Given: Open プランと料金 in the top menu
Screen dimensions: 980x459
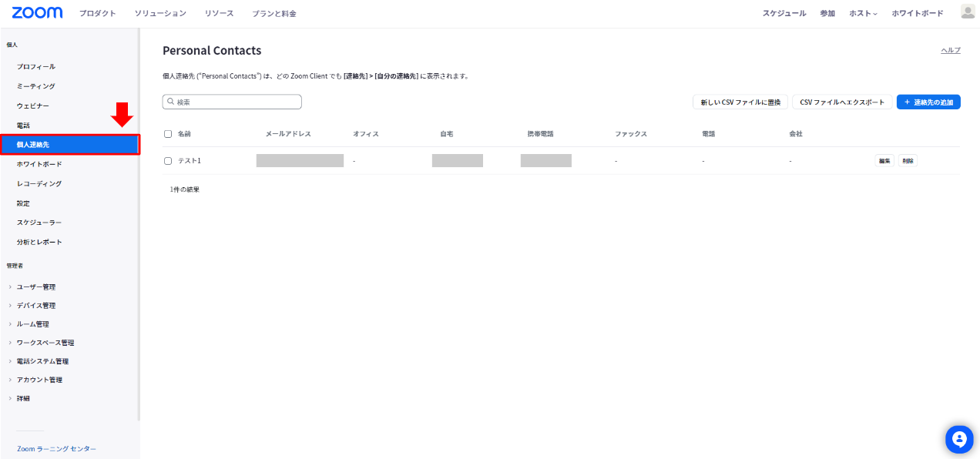Looking at the screenshot, I should [x=274, y=13].
